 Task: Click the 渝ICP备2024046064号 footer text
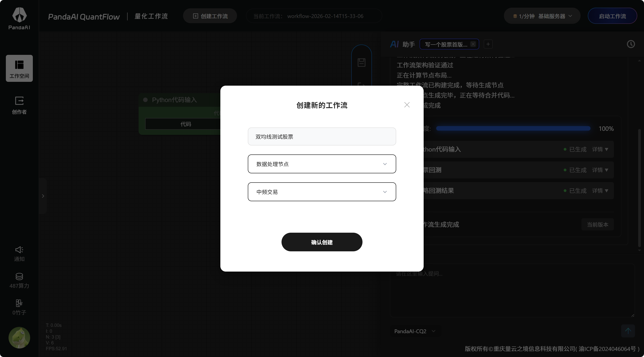pos(607,349)
